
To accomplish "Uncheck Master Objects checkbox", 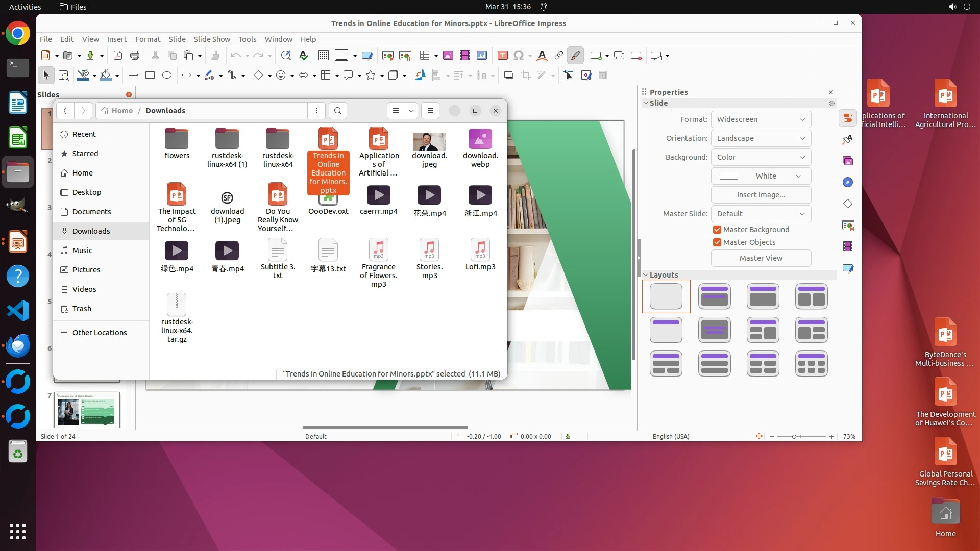I will point(717,242).
